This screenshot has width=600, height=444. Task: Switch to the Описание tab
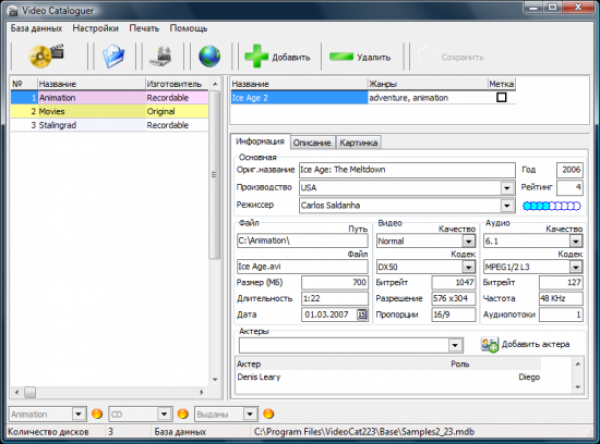coord(313,143)
